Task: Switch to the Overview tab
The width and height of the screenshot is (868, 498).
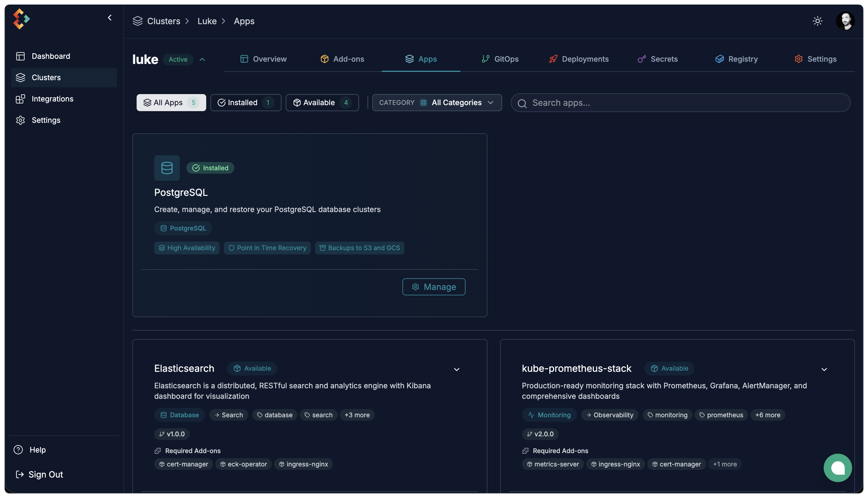Action: click(x=263, y=59)
